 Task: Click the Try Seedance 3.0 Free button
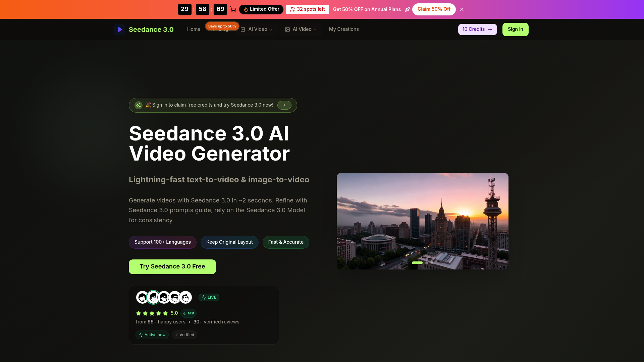click(x=172, y=266)
